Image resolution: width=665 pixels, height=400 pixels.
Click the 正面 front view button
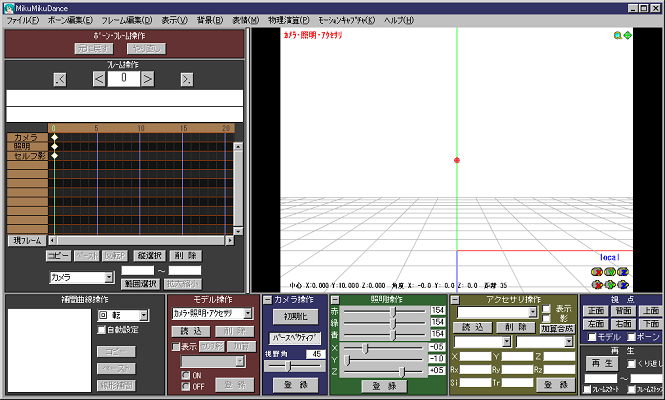[595, 311]
